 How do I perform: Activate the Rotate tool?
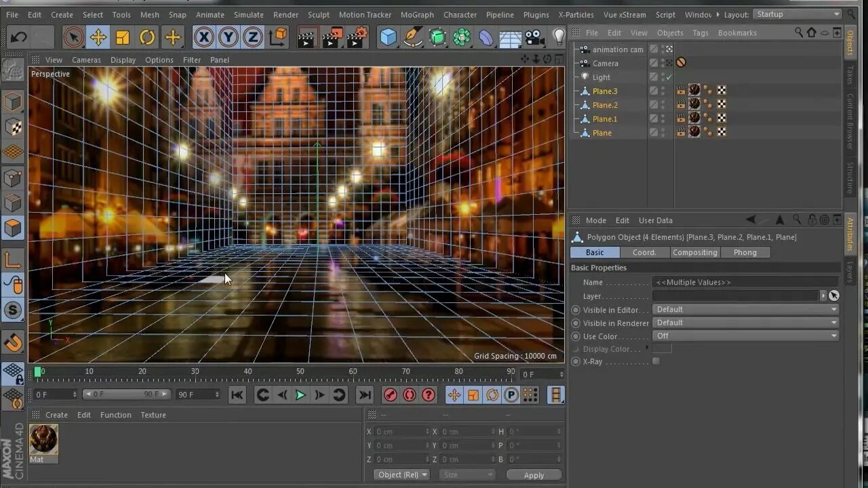pyautogui.click(x=147, y=37)
